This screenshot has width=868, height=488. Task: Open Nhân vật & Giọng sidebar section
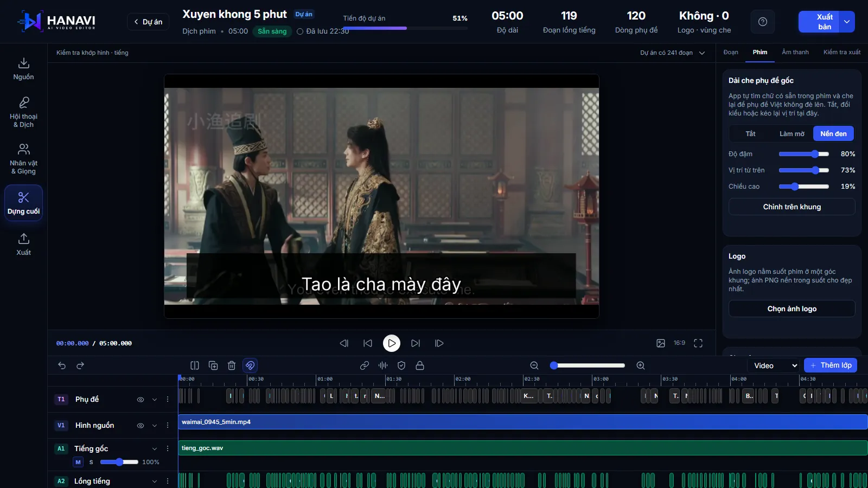(x=23, y=159)
